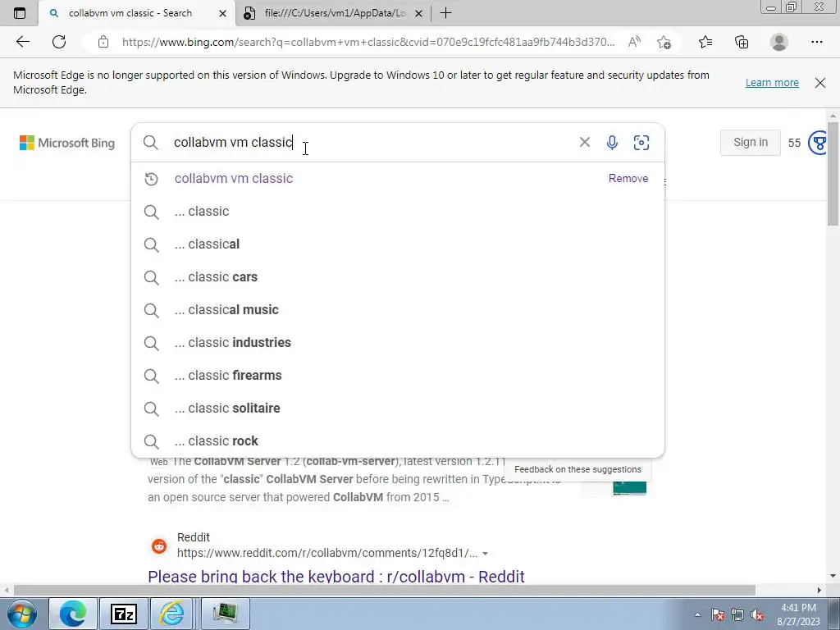Open the muted volume tray icon
Viewport: 840px width, 630px height.
tap(757, 615)
